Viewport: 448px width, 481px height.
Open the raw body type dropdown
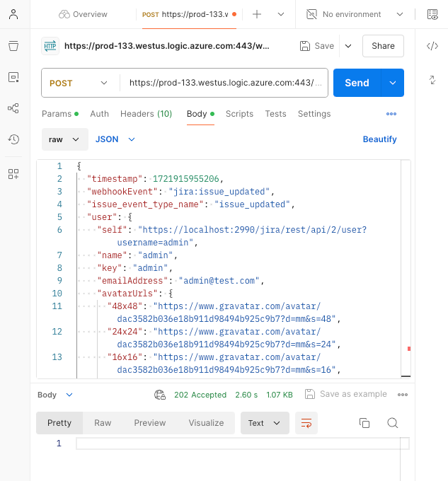64,139
